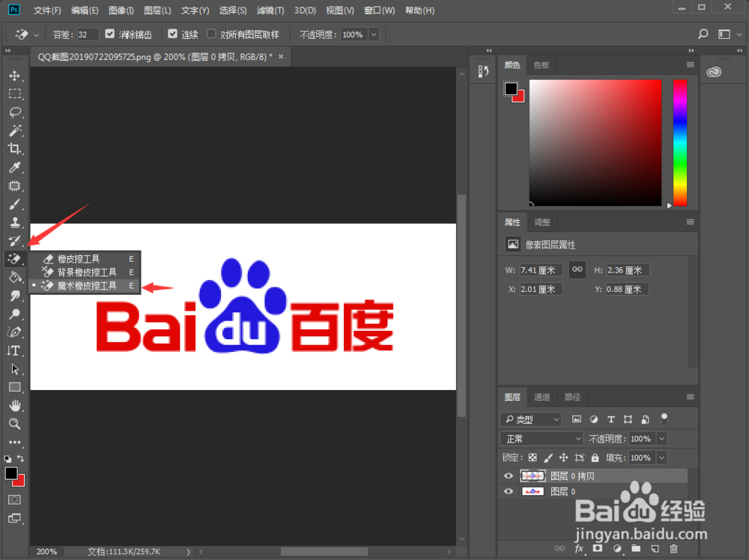Toggle the Contiguous checkbox

tap(172, 34)
